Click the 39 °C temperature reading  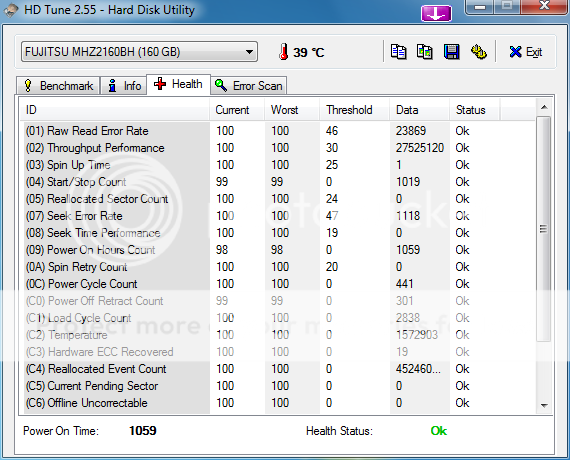click(x=309, y=52)
